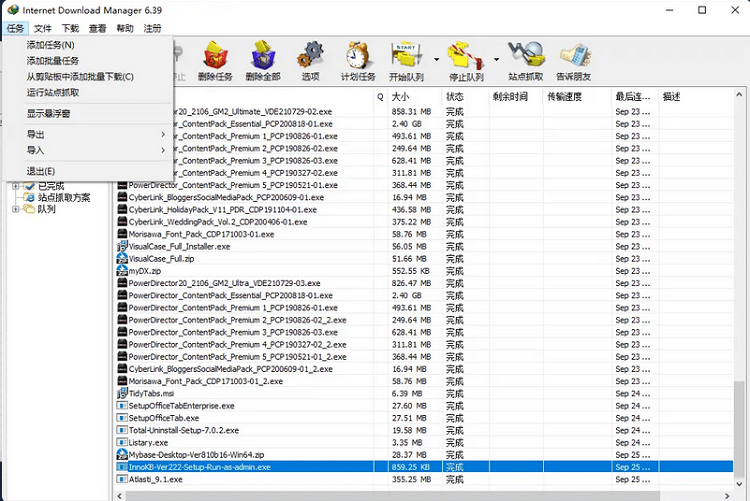
Task: Click horizontal scrollbar right arrow
Action: point(727,495)
